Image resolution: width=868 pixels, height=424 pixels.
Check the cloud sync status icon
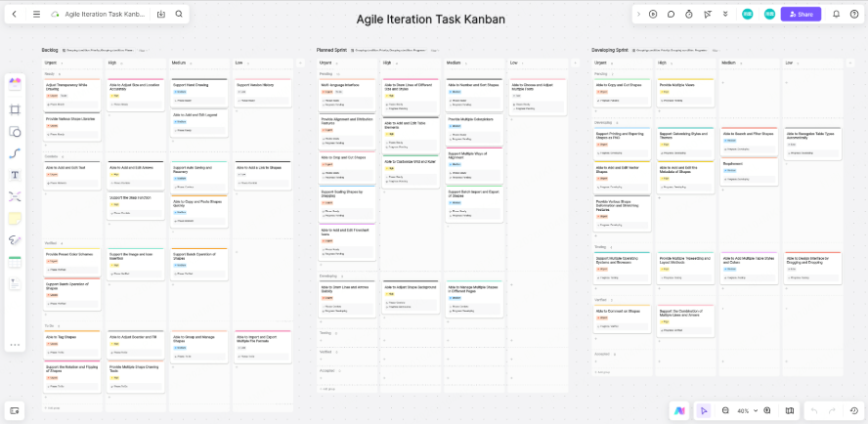55,15
